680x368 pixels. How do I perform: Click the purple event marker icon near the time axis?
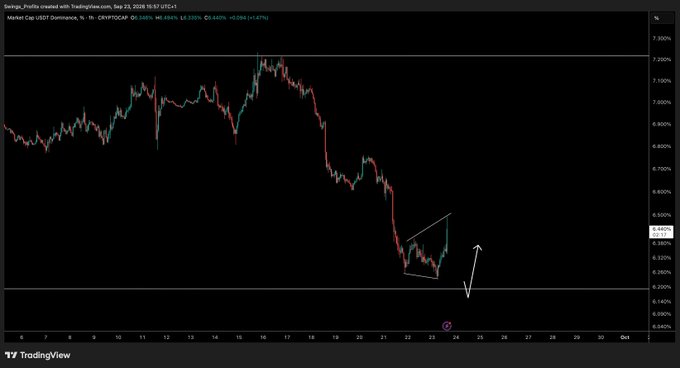(447, 326)
